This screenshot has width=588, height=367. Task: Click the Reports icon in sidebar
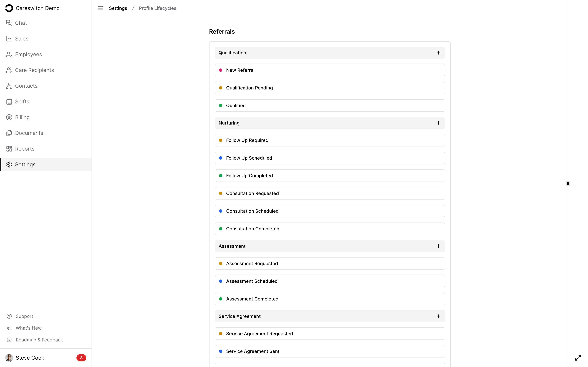point(9,148)
